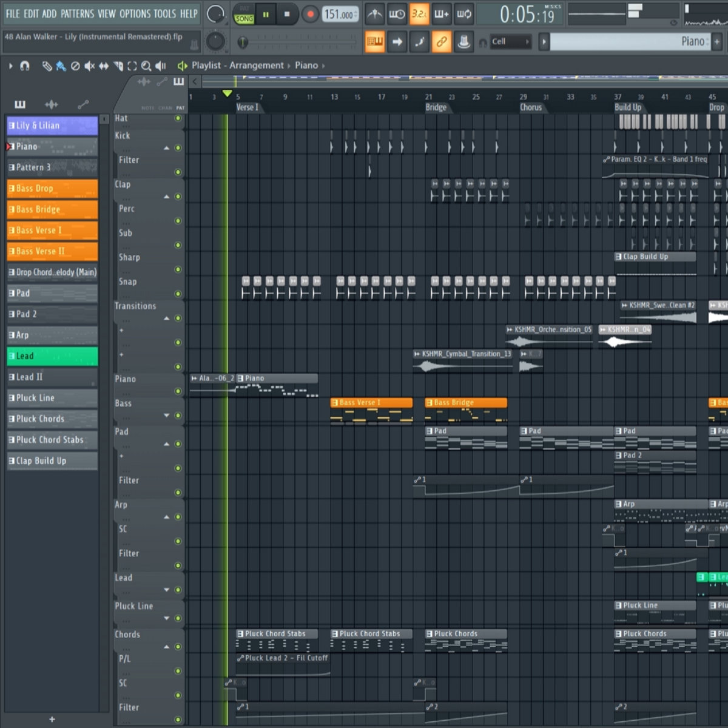Toggle the playlist snap magnet icon
Image resolution: width=728 pixels, height=728 pixels.
[x=25, y=66]
